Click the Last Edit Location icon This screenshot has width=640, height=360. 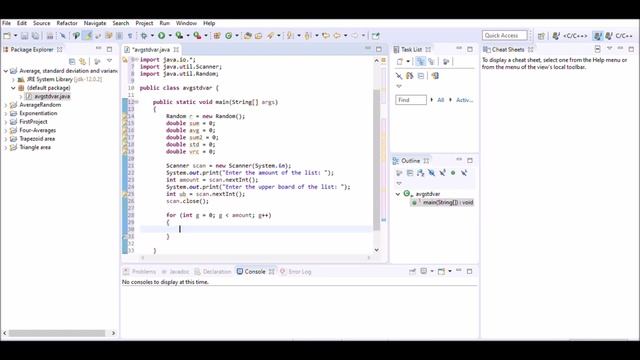click(326, 36)
